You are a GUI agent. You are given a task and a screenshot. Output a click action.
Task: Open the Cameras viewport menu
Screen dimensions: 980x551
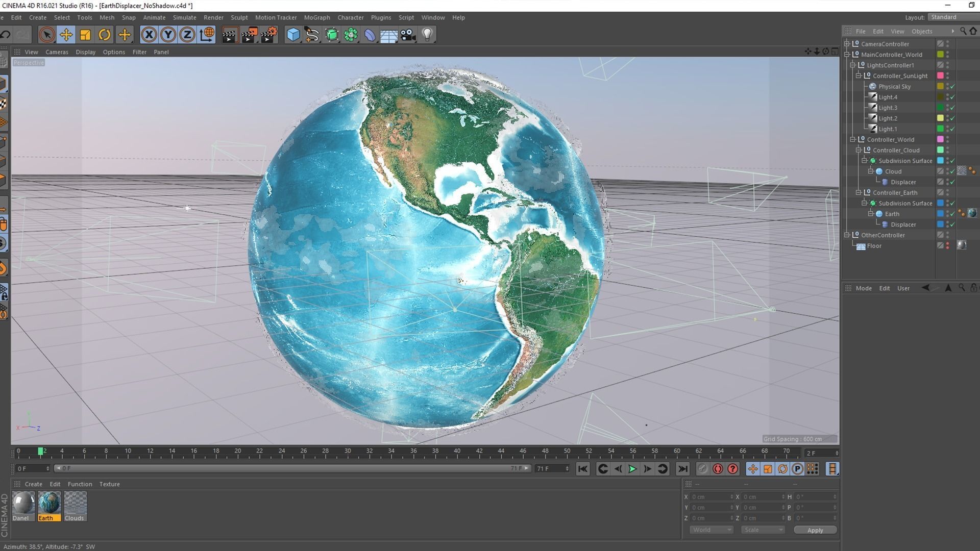pyautogui.click(x=56, y=52)
